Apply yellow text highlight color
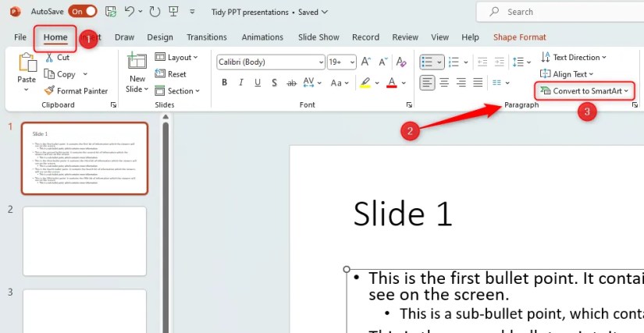This screenshot has width=644, height=333. click(x=365, y=83)
